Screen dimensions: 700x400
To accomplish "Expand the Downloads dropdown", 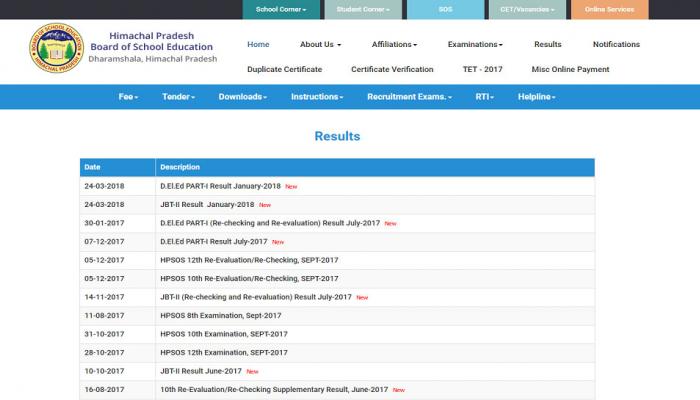I will (x=242, y=97).
